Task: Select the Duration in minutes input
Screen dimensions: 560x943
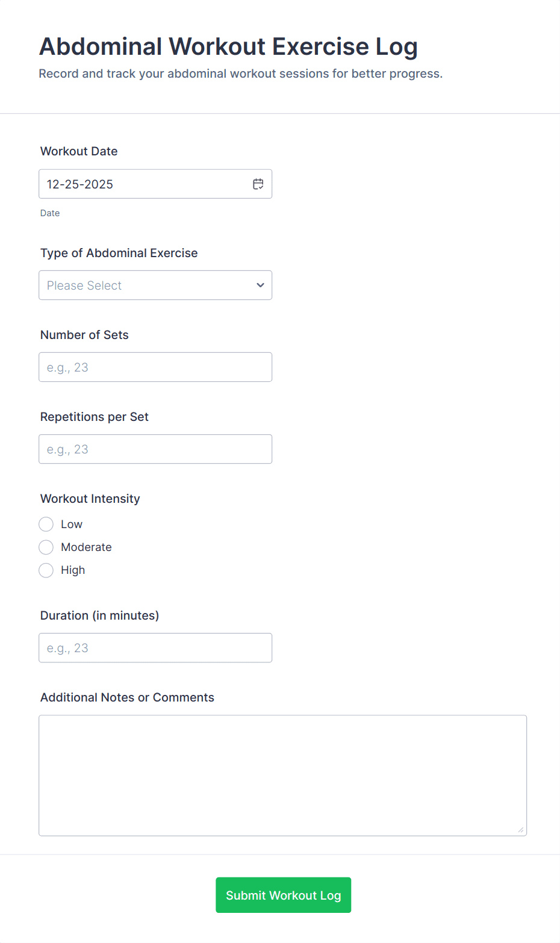Action: coord(155,647)
